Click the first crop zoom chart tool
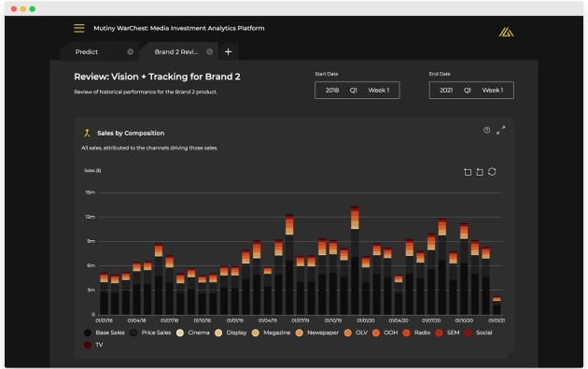This screenshot has height=369, width=588. (468, 172)
